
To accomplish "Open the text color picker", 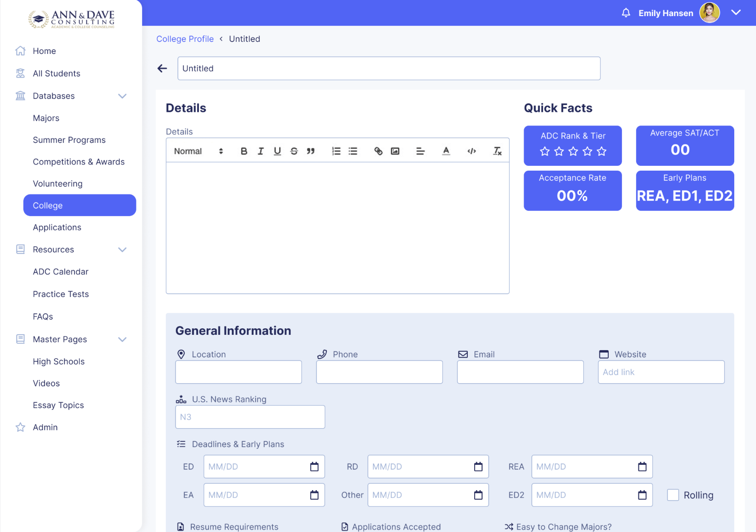I will [446, 151].
